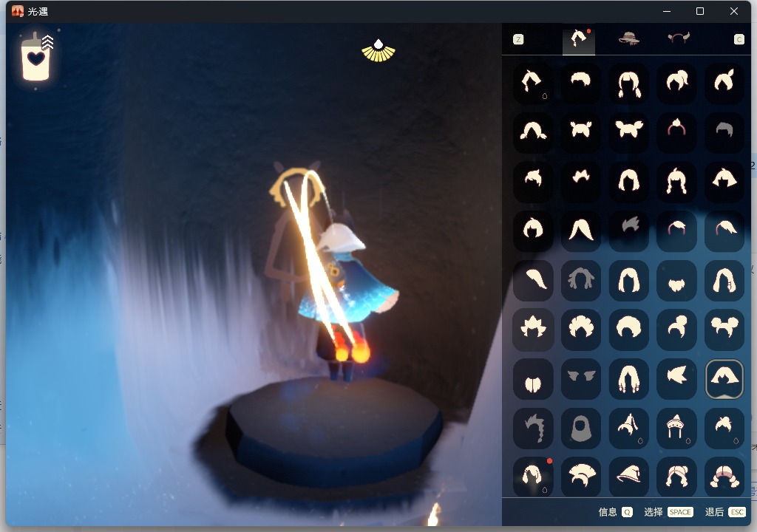Pick the split two-lobe bun hairstyle
The image size is (757, 532).
click(x=533, y=379)
